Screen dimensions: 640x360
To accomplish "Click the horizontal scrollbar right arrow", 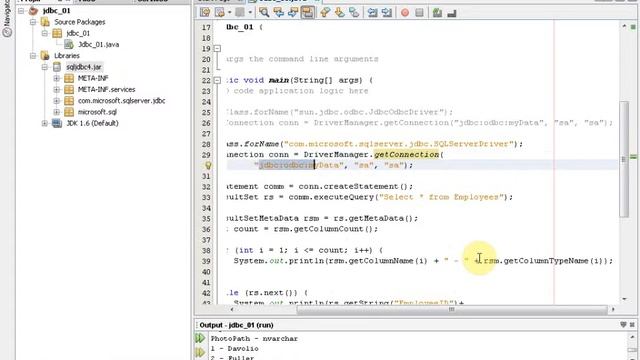I will (x=613, y=309).
